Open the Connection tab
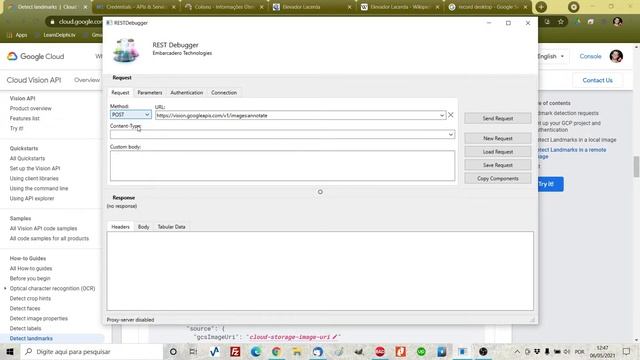 tap(224, 93)
